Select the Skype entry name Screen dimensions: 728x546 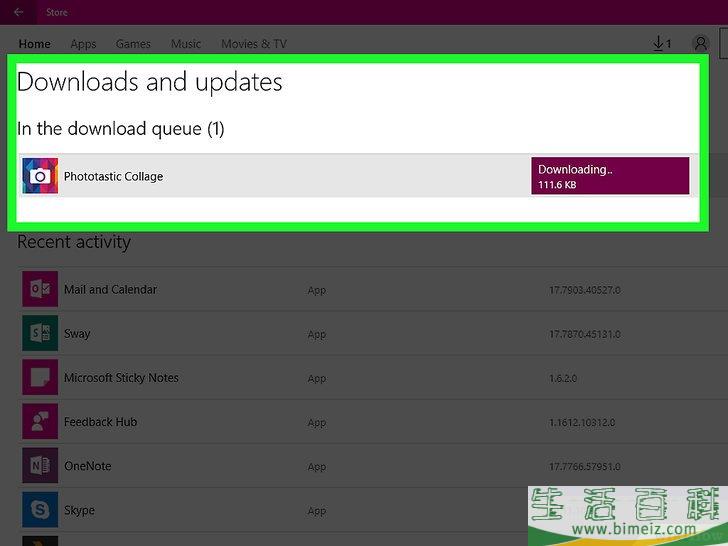click(79, 510)
